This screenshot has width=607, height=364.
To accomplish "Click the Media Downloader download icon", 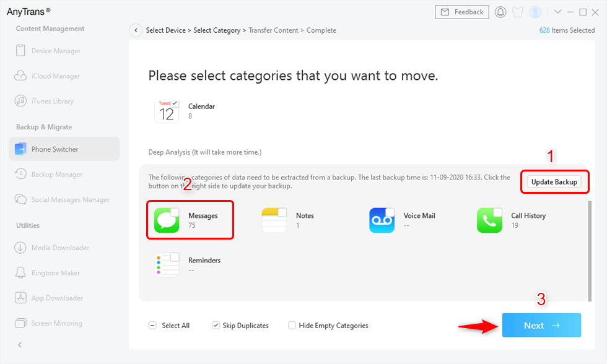I will [x=20, y=248].
